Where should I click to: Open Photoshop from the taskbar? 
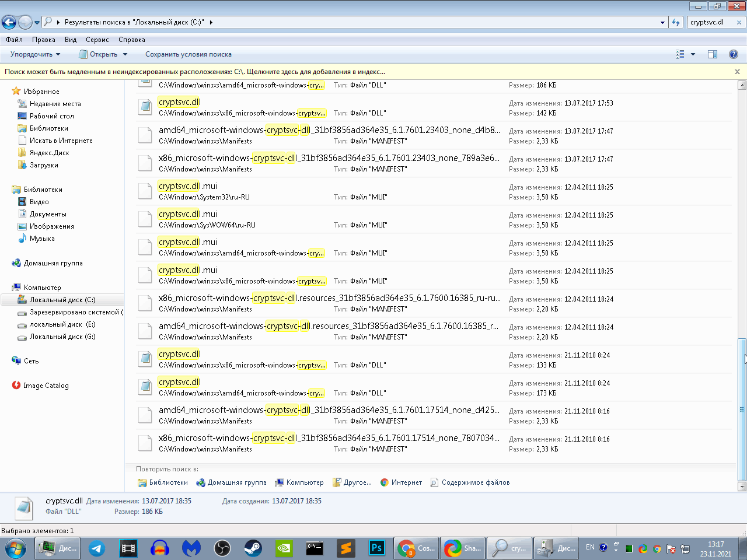(377, 548)
